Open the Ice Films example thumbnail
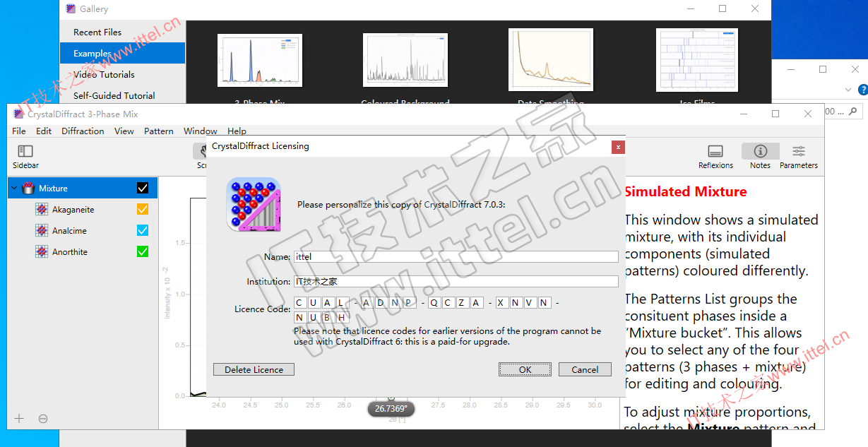 [x=697, y=60]
